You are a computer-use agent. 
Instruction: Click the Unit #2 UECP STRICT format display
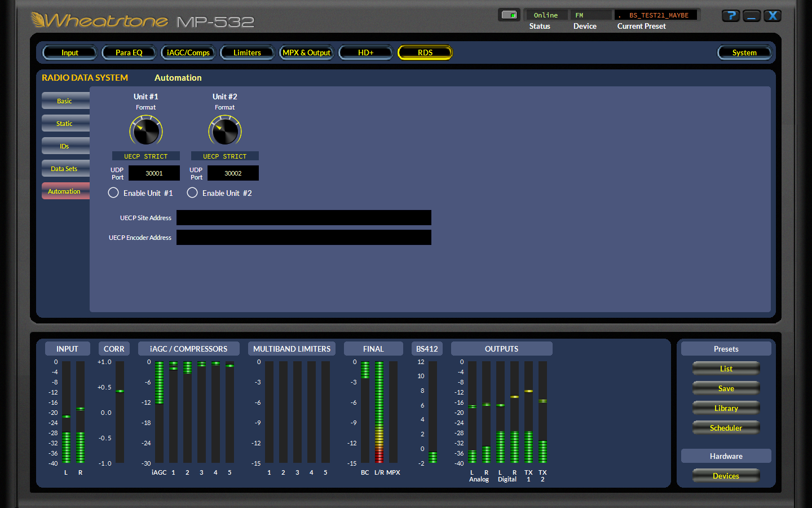(225, 156)
